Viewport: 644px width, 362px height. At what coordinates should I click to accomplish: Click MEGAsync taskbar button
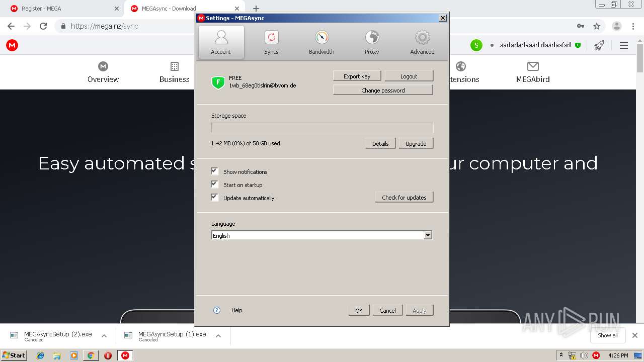click(125, 355)
